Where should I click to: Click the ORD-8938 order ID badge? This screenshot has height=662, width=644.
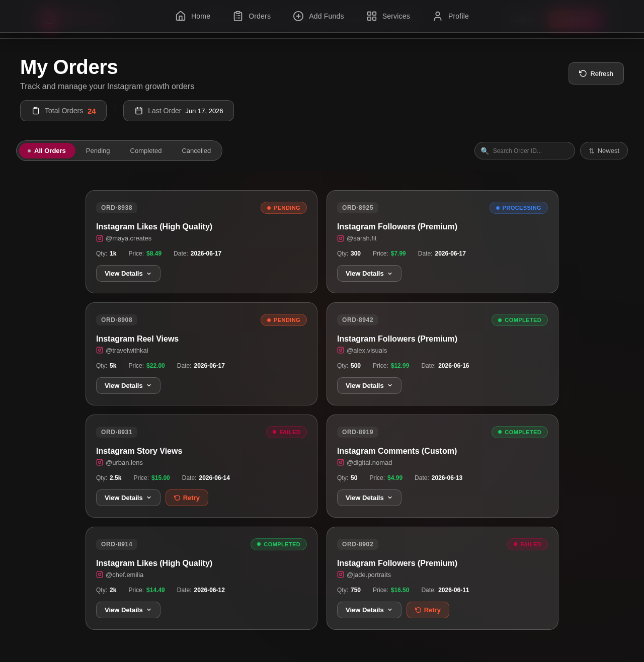click(x=117, y=208)
